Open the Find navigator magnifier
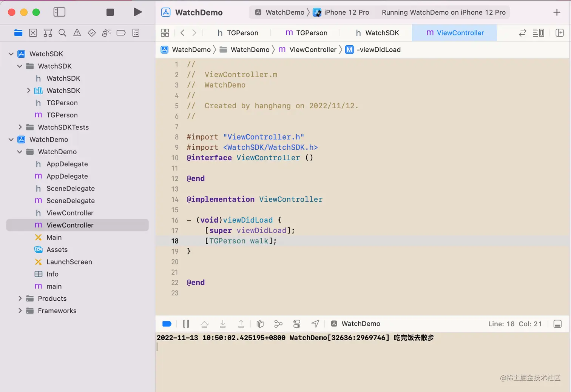 [x=62, y=33]
